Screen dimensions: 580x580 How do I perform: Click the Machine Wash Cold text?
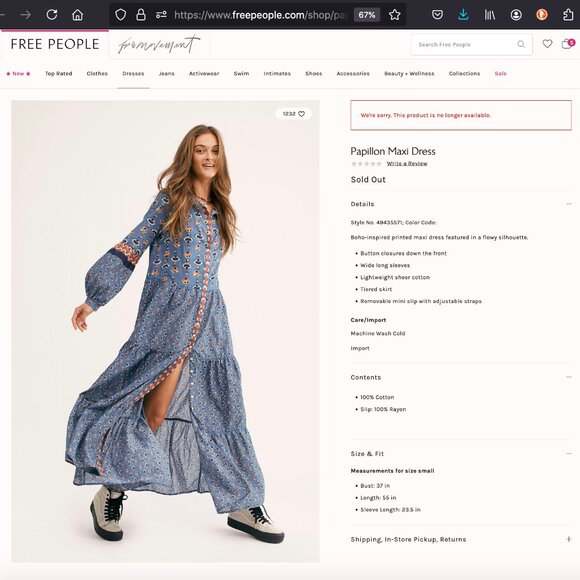[x=378, y=333]
